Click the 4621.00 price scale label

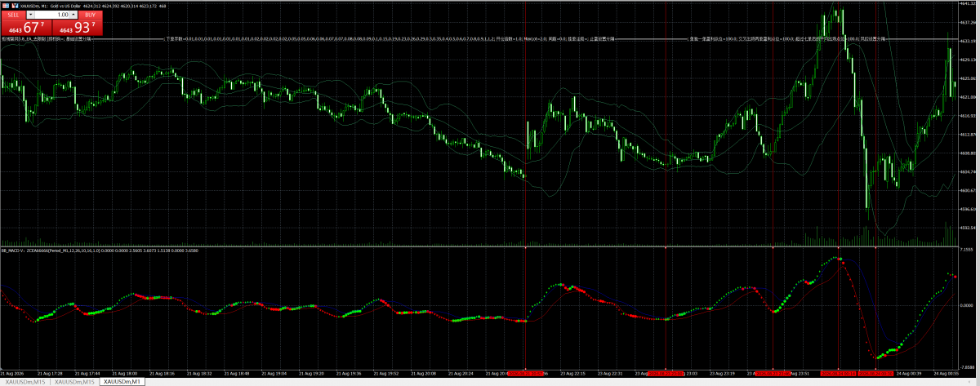coord(969,97)
